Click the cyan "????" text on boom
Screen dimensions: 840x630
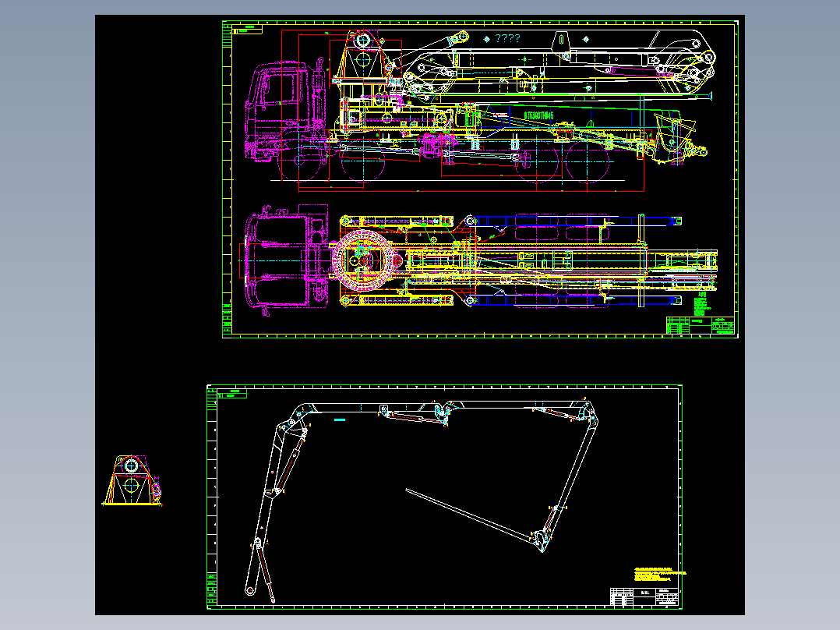point(507,38)
